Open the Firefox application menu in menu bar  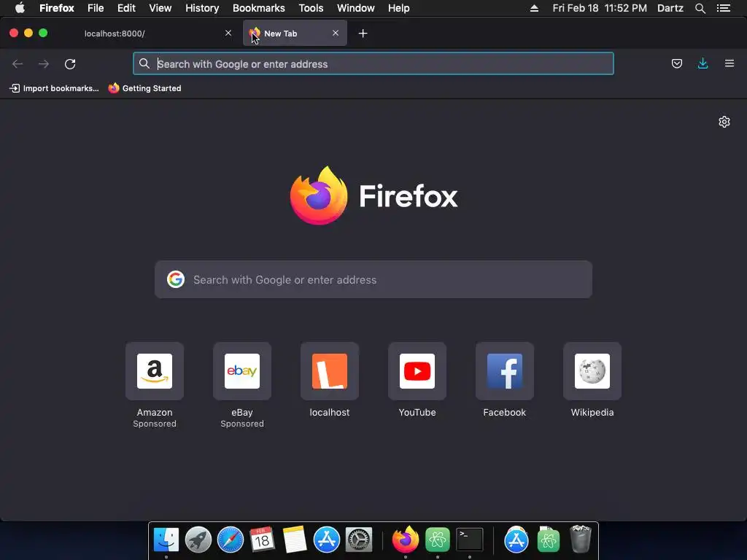[x=57, y=8]
